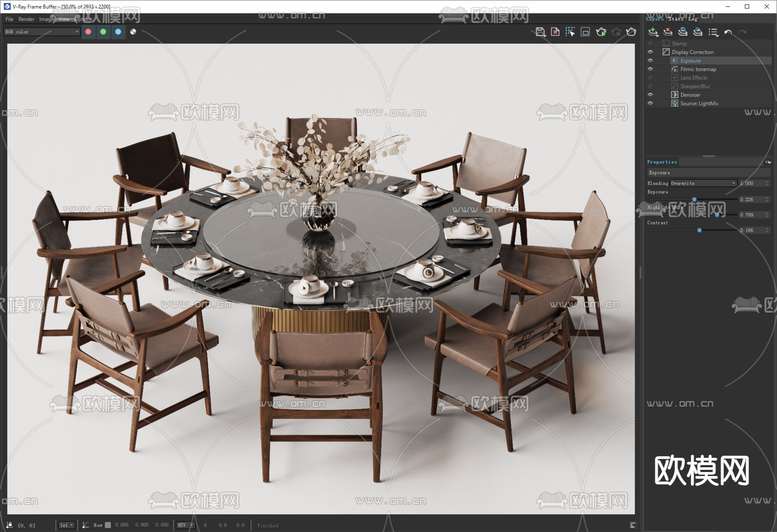Click the load layer tree preset icon
Image resolution: width=777 pixels, height=532 pixels.
(698, 32)
